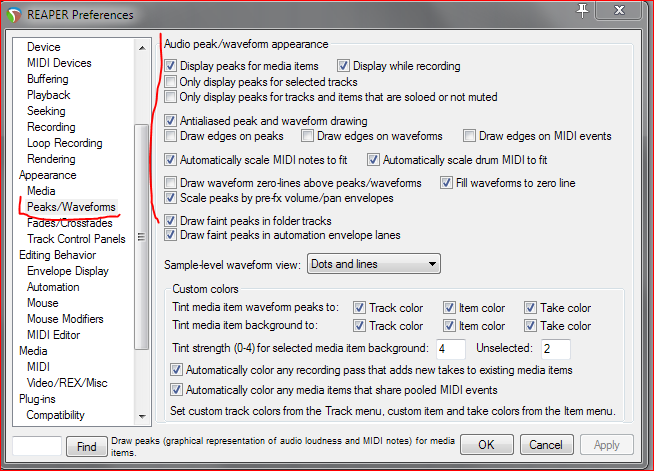The image size is (654, 471).
Task: Open Fades/Crossfades preferences page
Action: (70, 223)
